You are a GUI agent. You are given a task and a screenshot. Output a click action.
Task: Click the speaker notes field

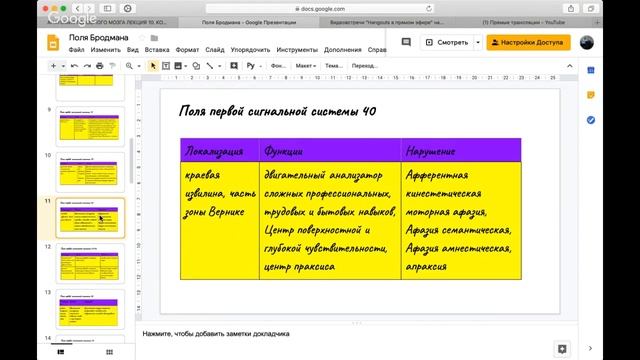pyautogui.click(x=357, y=334)
